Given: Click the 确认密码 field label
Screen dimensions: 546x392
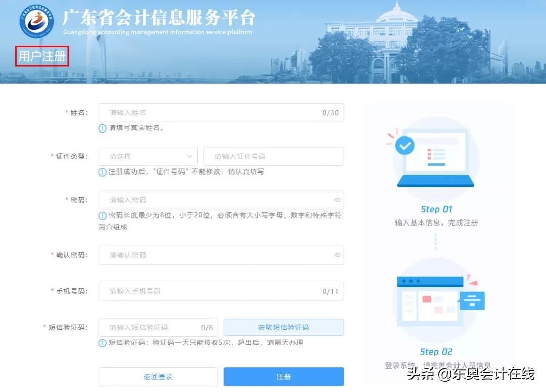Looking at the screenshot, I should 72,255.
